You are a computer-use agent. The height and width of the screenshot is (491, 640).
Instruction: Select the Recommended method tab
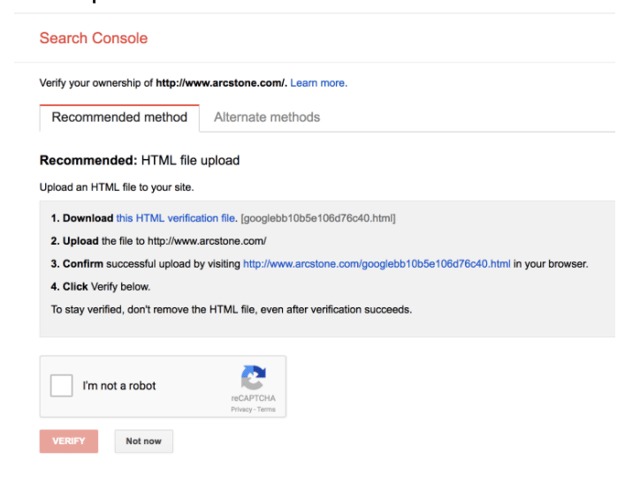(x=119, y=117)
